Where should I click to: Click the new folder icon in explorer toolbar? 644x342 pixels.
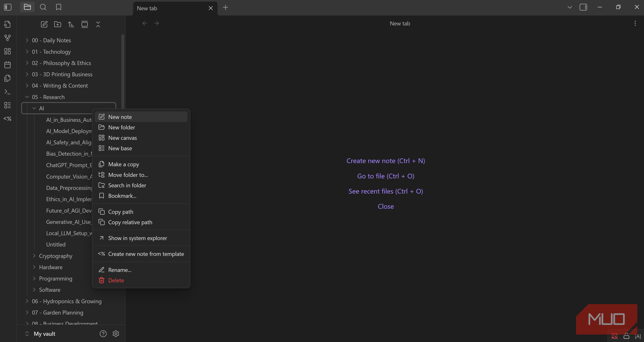pos(58,24)
